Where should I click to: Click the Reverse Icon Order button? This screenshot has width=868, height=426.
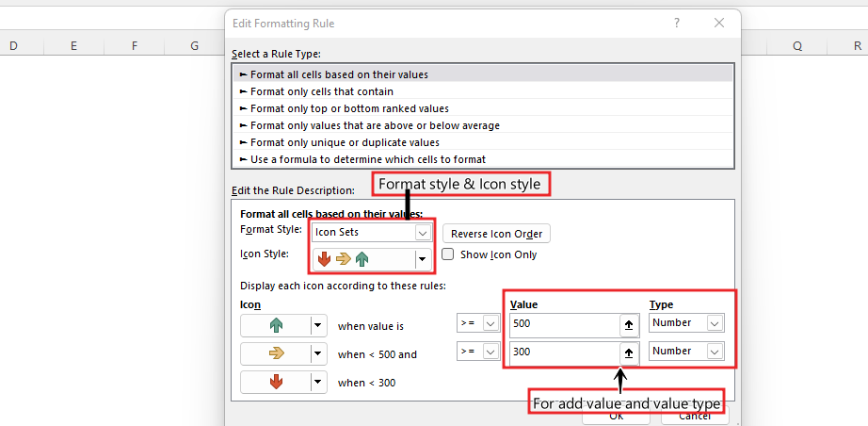point(496,234)
